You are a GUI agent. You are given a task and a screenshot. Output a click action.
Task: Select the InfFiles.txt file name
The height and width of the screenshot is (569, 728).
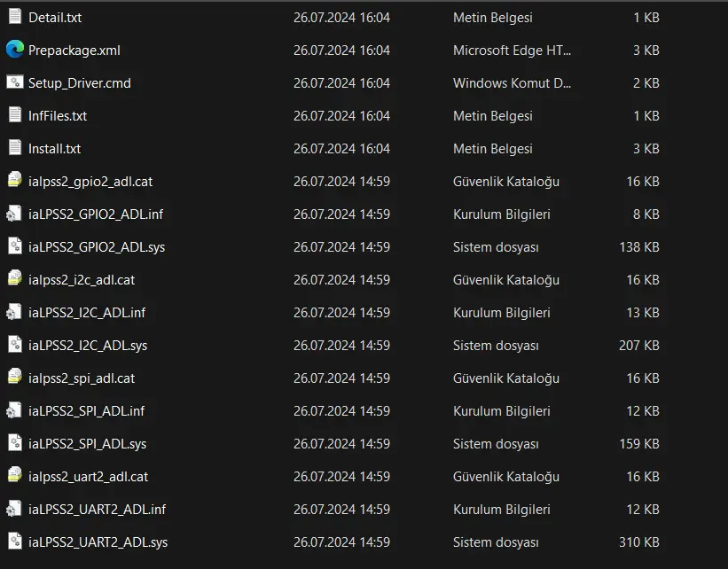pyautogui.click(x=58, y=115)
